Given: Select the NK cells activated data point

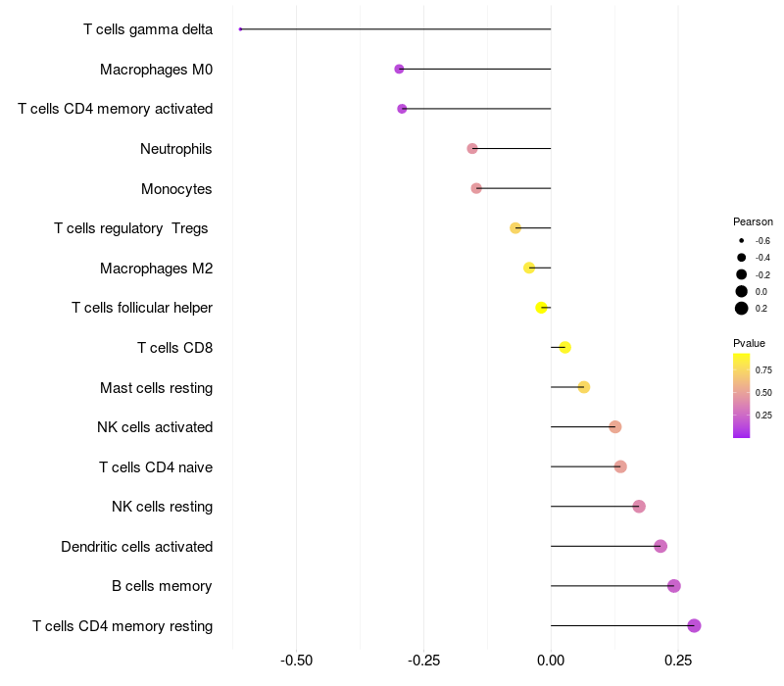Looking at the screenshot, I should coord(615,427).
